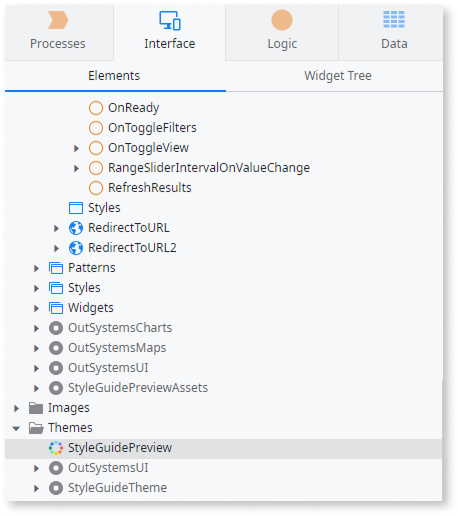Expand the RedirectToURL2 node
This screenshot has height=516, width=458.
click(56, 248)
